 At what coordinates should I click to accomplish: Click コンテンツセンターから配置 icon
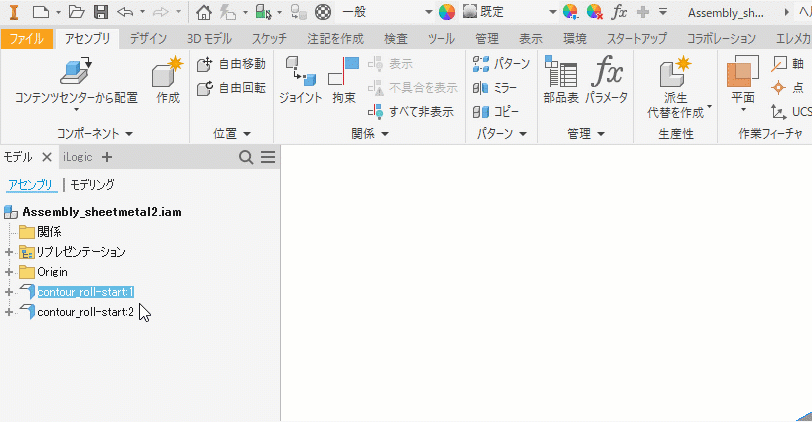pos(76,72)
